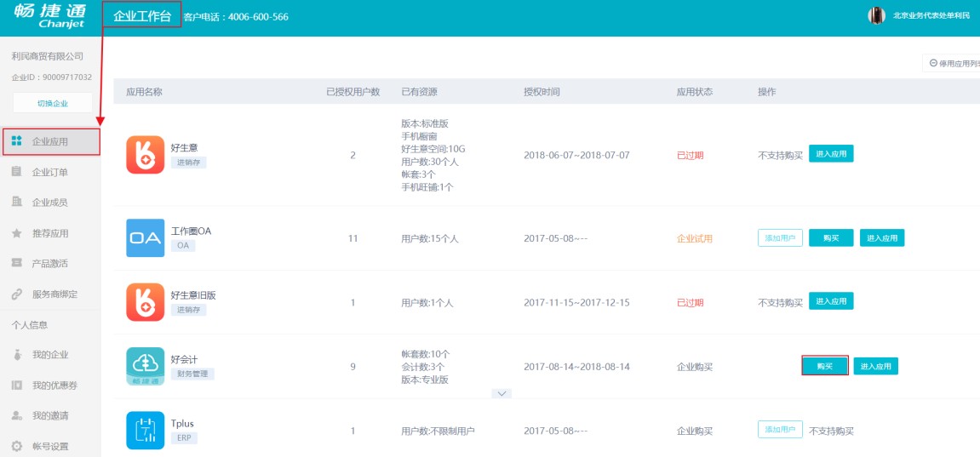980x457 pixels.
Task: Click 添加用户 for Tplus
Action: (780, 430)
